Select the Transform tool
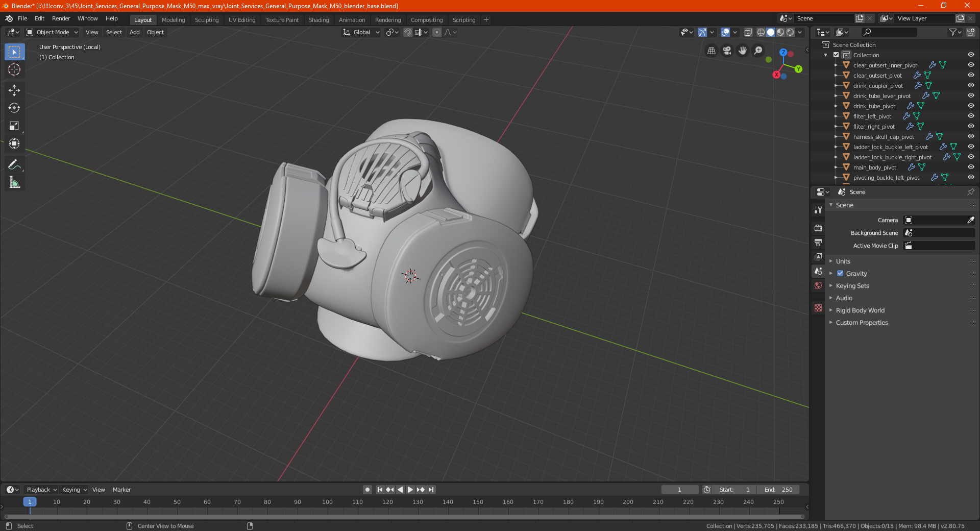This screenshot has height=531, width=980. 14,143
